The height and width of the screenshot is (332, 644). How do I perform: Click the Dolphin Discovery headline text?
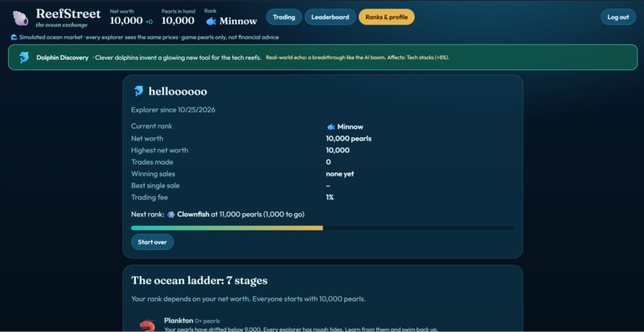(62, 57)
